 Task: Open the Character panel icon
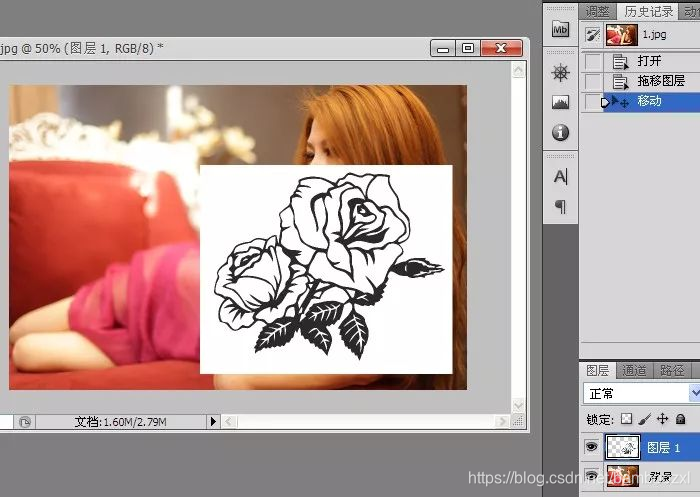560,177
